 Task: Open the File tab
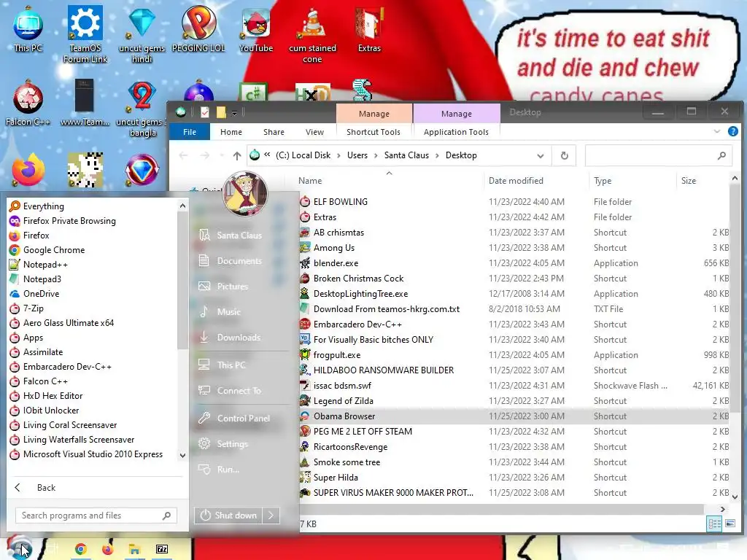coord(190,132)
